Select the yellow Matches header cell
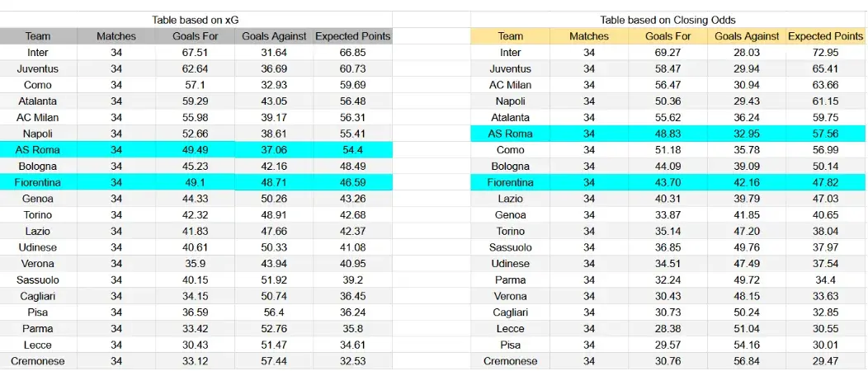This screenshot has width=868, height=371. (589, 36)
